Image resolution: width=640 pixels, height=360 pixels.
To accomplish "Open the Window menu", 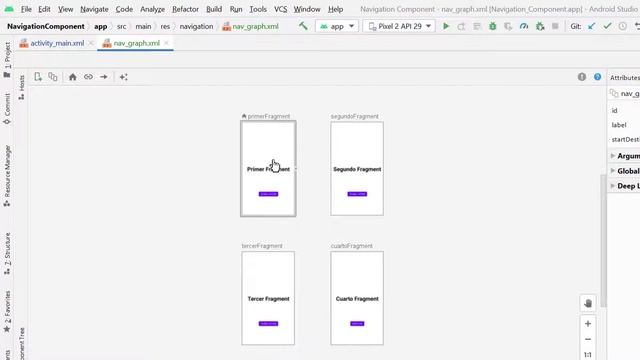I will click(x=307, y=9).
